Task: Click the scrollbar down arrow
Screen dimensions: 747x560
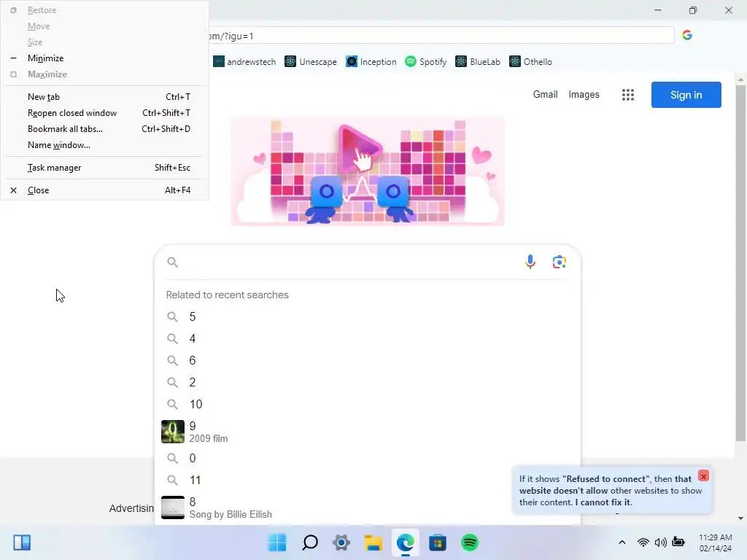Action: click(740, 518)
